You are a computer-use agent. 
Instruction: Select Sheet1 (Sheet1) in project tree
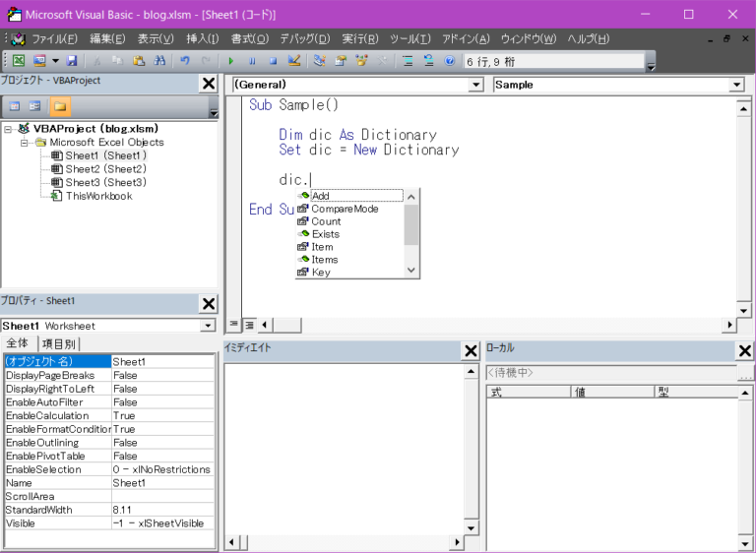pos(106,155)
